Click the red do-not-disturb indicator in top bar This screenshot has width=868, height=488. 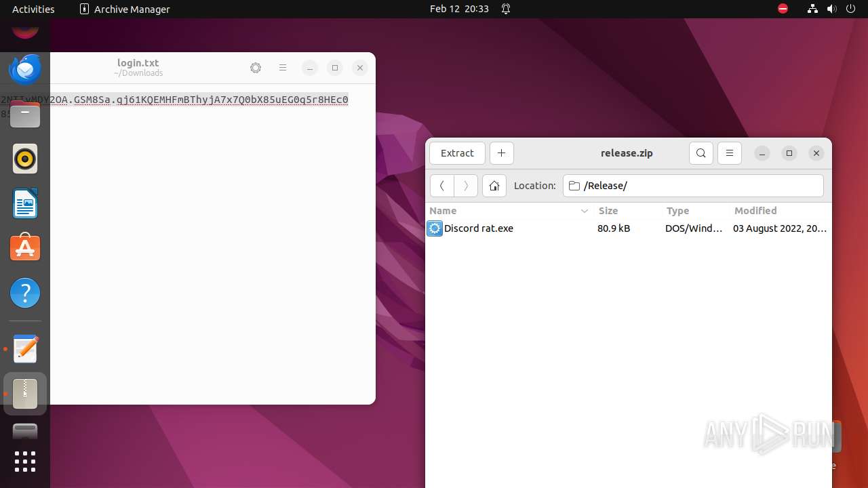[x=783, y=9]
